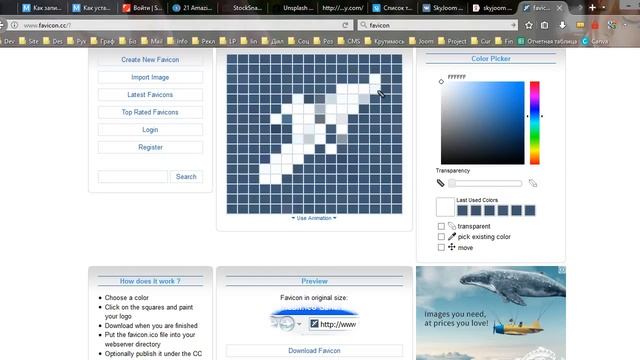Click the solid eraser icon left of Transparency slider
This screenshot has width=640, height=360.
tap(440, 183)
